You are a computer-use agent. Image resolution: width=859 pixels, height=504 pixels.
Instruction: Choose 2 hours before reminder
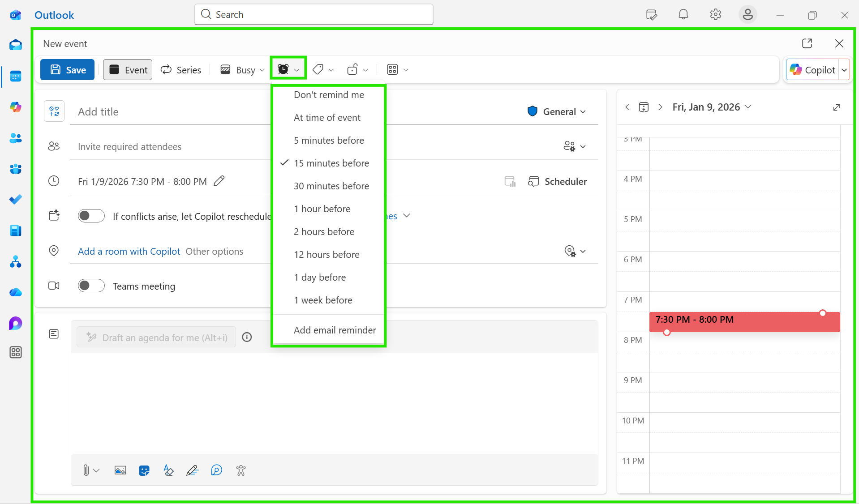pyautogui.click(x=328, y=231)
